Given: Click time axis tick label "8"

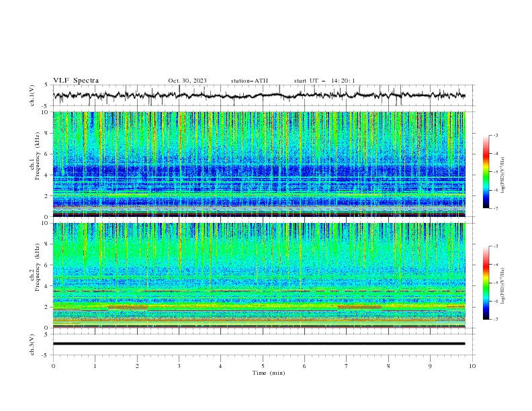Looking at the screenshot, I should pyautogui.click(x=388, y=366).
